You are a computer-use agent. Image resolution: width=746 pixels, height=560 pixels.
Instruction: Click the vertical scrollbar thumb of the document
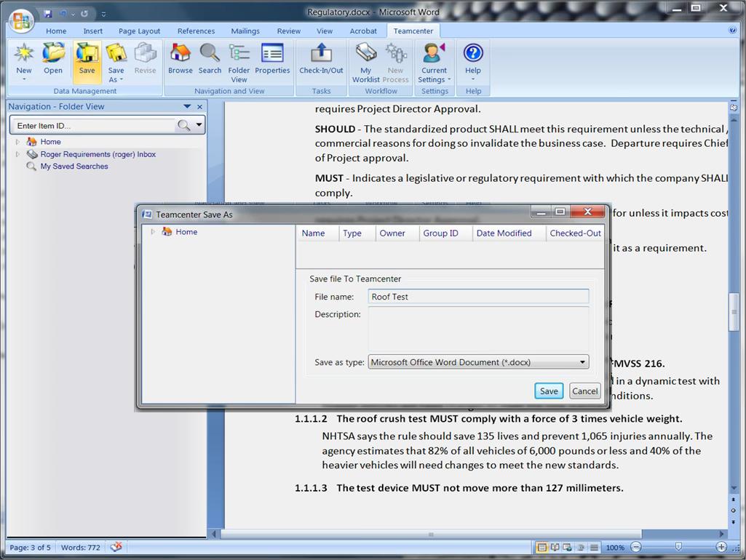click(733, 312)
